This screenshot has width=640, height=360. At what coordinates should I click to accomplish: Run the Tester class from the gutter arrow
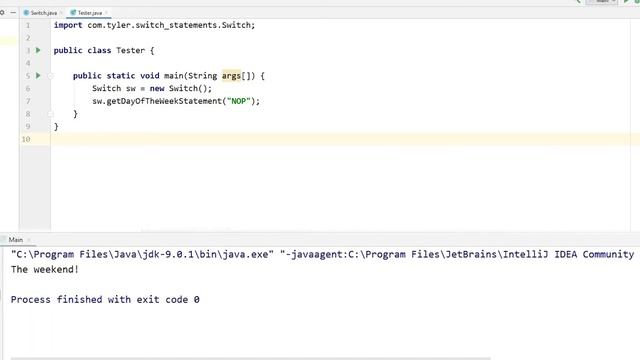coord(38,50)
